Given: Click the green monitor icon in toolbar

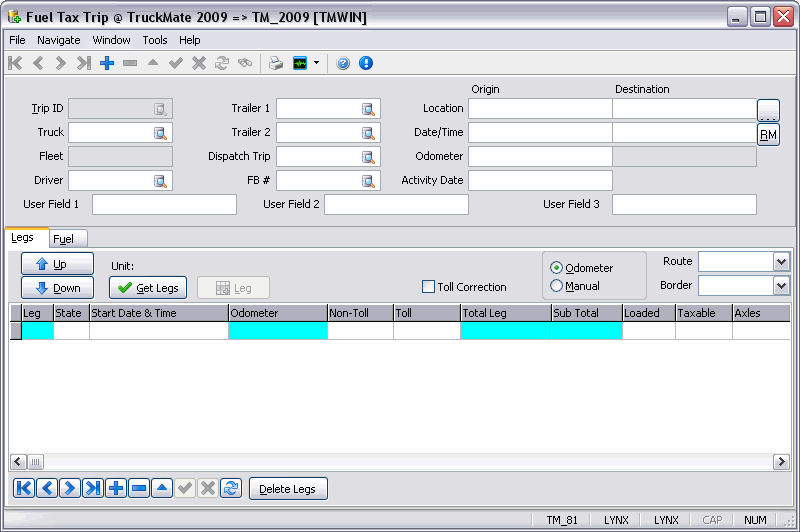Looking at the screenshot, I should (x=300, y=63).
